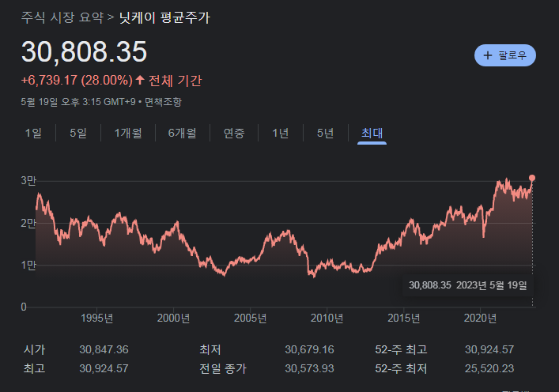Click the 52-주 최저 value 25,520.23

click(x=489, y=368)
